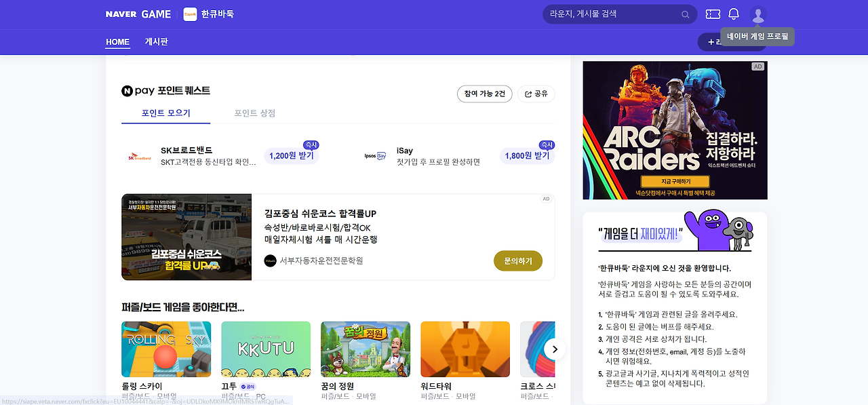Viewport: 868px width, 405px height.
Task: Click the 롤링 스카이 title text
Action: coord(142,387)
